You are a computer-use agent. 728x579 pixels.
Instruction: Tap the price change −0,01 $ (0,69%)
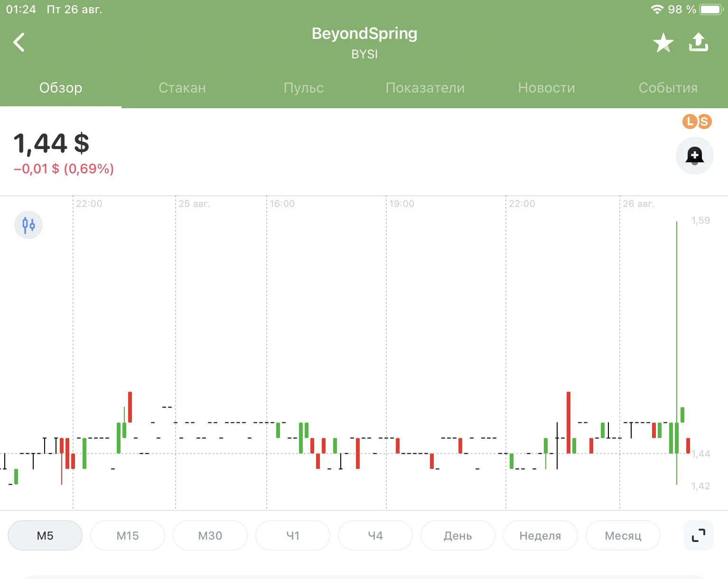point(64,168)
